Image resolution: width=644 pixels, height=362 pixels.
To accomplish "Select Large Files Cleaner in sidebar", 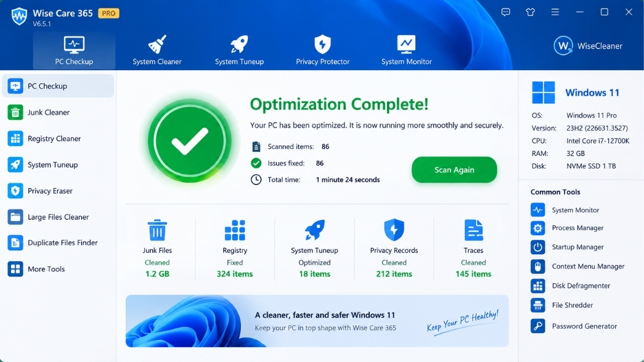I will pos(58,217).
